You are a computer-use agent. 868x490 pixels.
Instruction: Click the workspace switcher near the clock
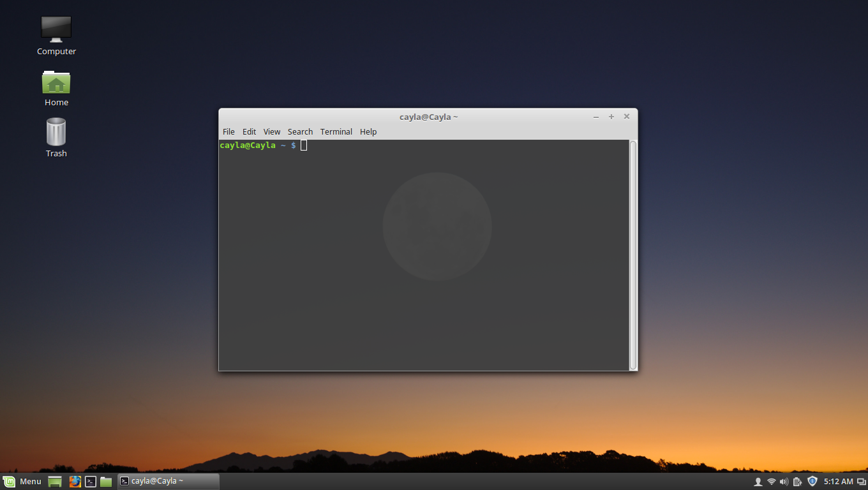[x=858, y=480]
